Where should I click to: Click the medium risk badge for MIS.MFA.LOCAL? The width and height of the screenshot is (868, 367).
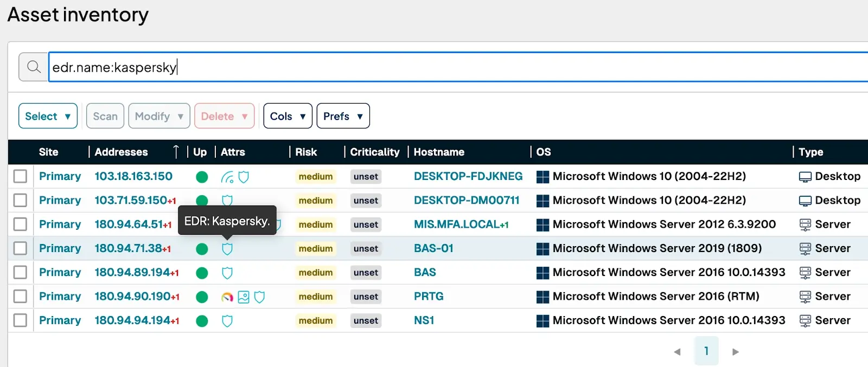tap(316, 224)
